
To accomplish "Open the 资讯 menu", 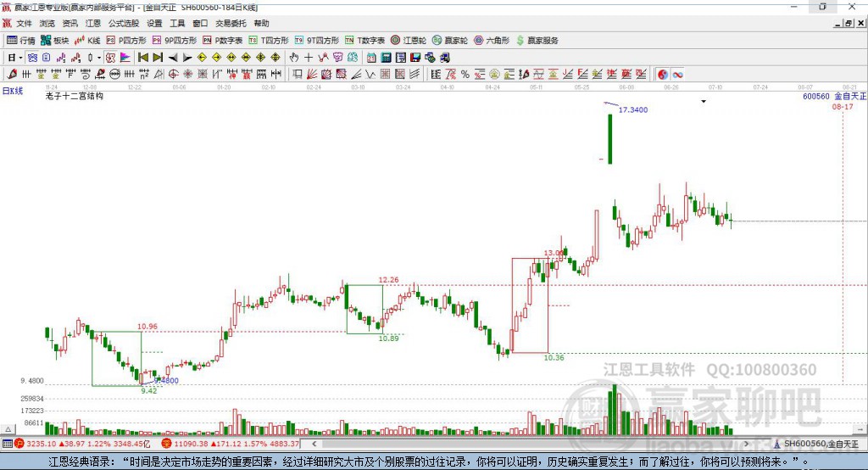I will pyautogui.click(x=70, y=23).
